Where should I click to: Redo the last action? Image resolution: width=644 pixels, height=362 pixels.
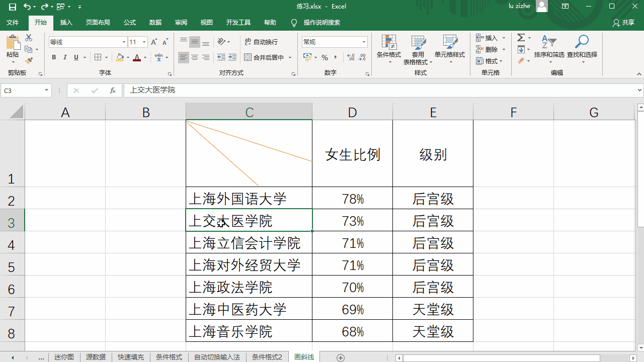pos(44,7)
